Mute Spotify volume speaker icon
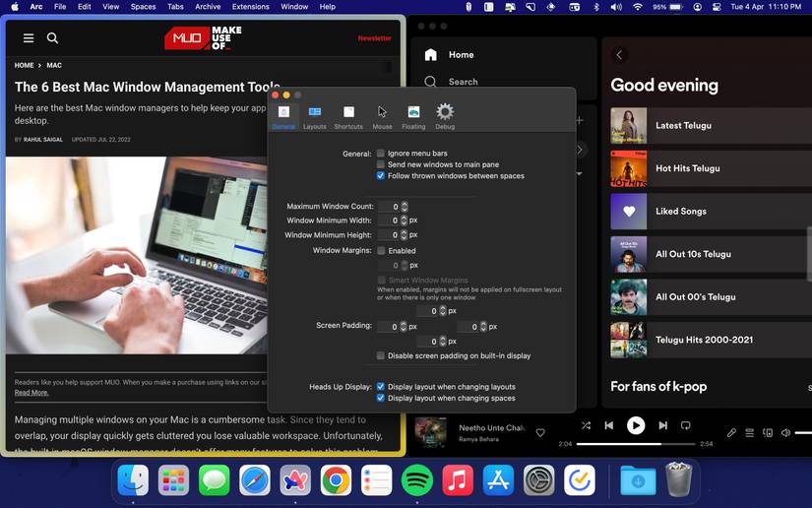 [785, 433]
